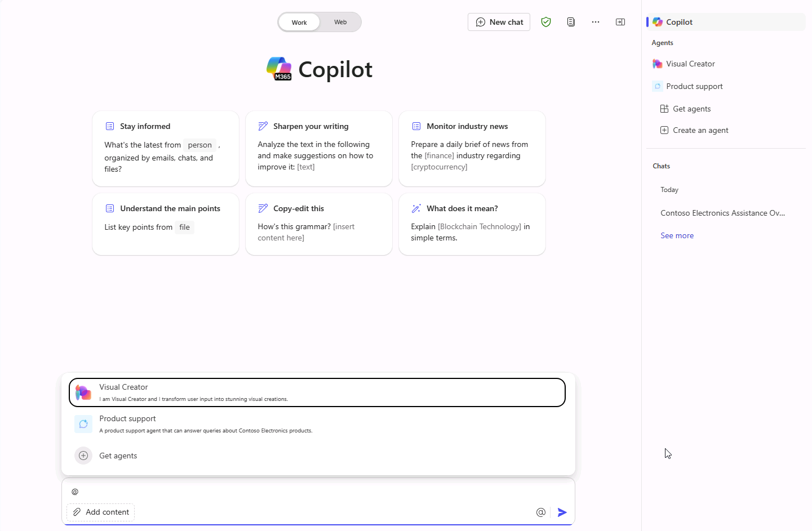
Task: Collapse the side panel with arrow icon
Action: pos(620,22)
